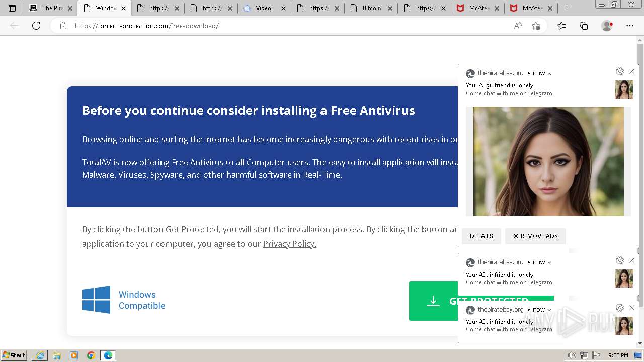Expand the bottommost notification chevron
644x362 pixels.
point(549,310)
